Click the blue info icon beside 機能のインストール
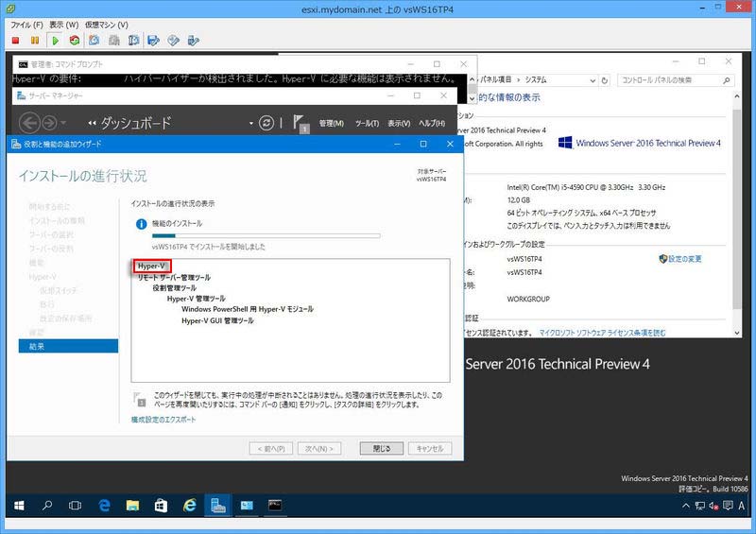 [x=141, y=224]
